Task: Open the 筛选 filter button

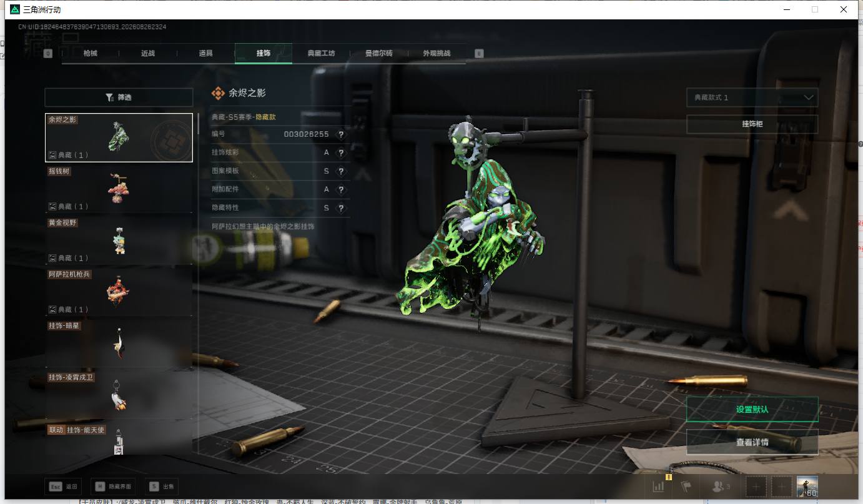Action: (x=119, y=97)
